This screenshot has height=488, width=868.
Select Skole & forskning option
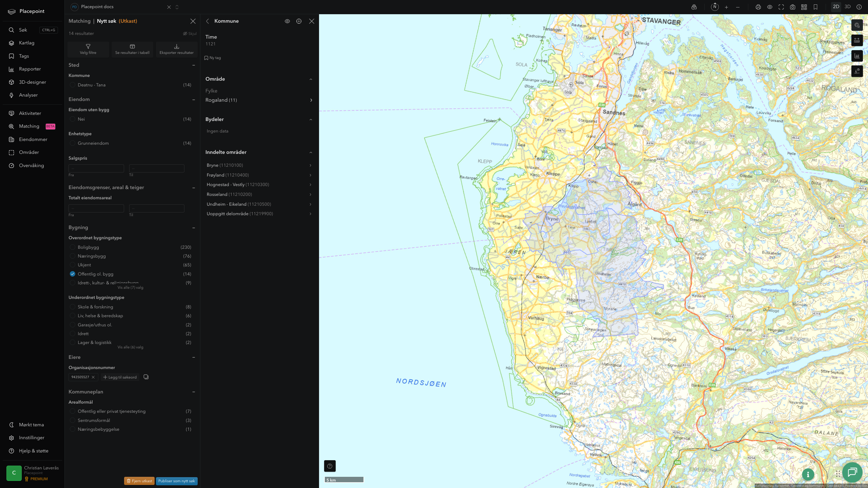click(x=73, y=307)
